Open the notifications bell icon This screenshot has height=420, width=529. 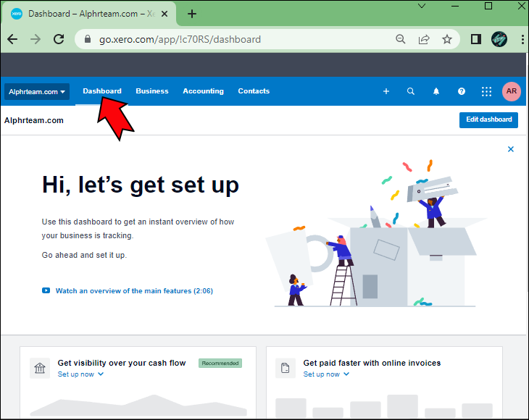tap(436, 91)
